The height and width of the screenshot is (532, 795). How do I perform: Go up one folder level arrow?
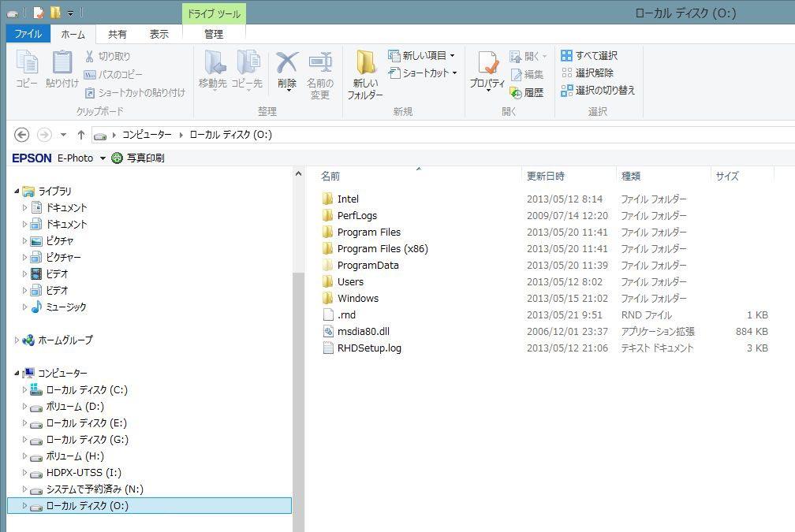(81, 135)
